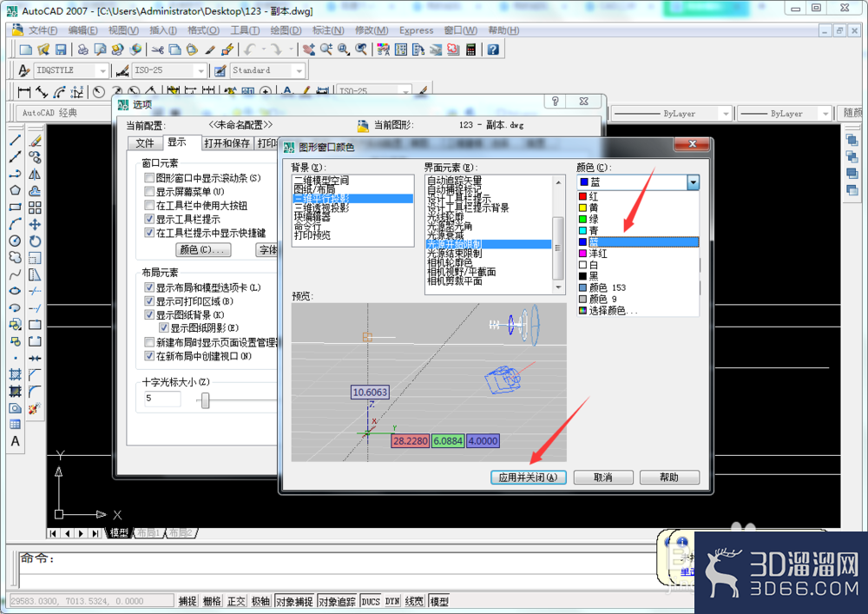Image resolution: width=868 pixels, height=614 pixels.
Task: Uncheck 显示工具栏提示 checkbox
Action: click(148, 219)
